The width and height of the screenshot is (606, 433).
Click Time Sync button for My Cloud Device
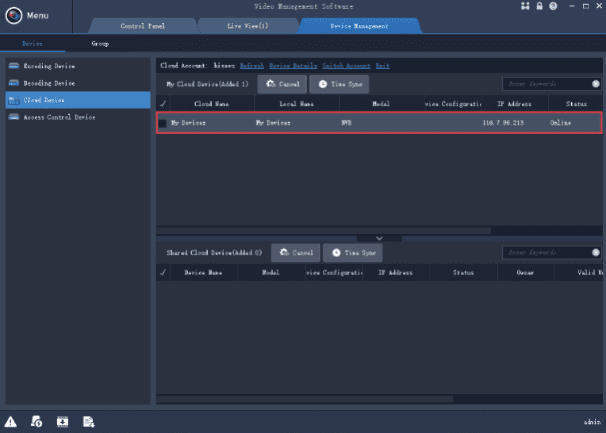[x=339, y=85]
